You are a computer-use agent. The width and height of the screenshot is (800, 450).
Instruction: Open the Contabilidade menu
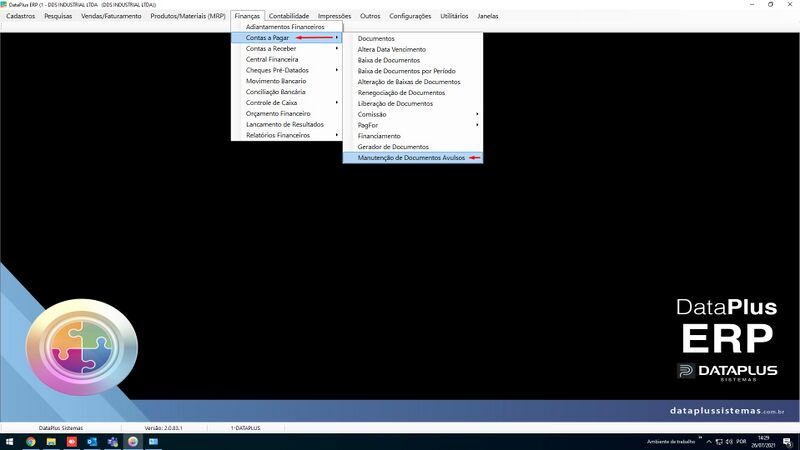[x=289, y=16]
